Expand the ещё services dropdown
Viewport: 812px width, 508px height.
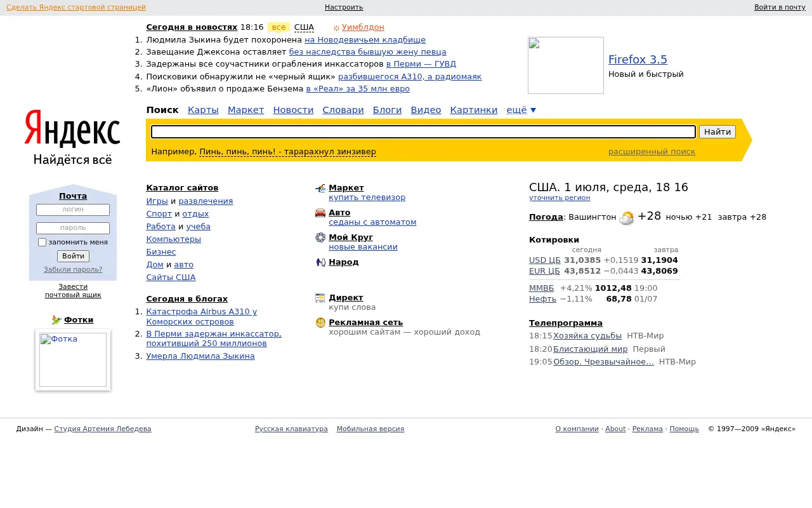point(521,110)
